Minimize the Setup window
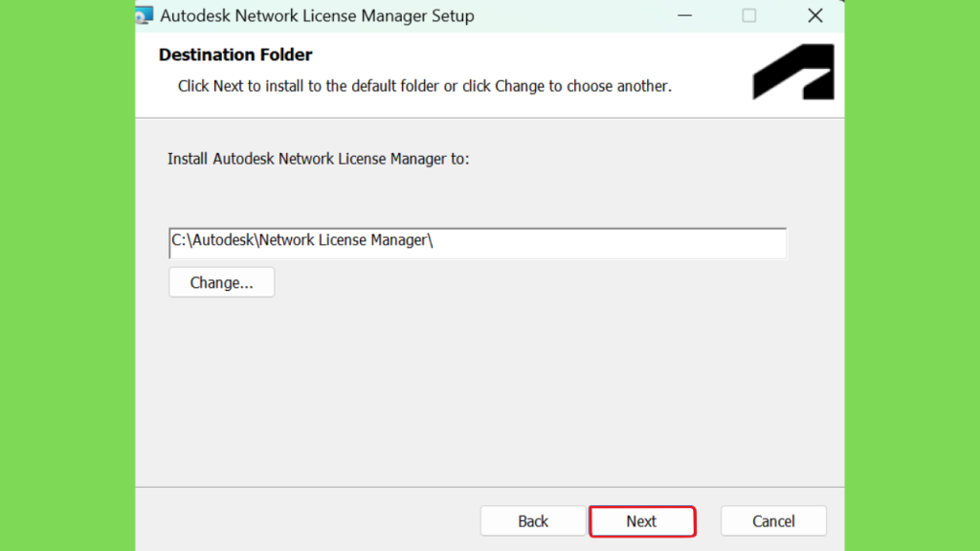The image size is (980, 551). 685,15
